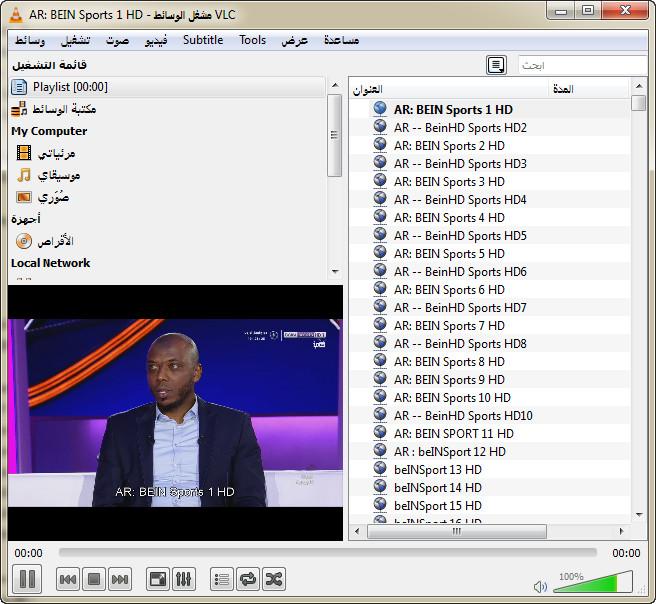Open صُوَري (My Pictures) folder

(43, 197)
